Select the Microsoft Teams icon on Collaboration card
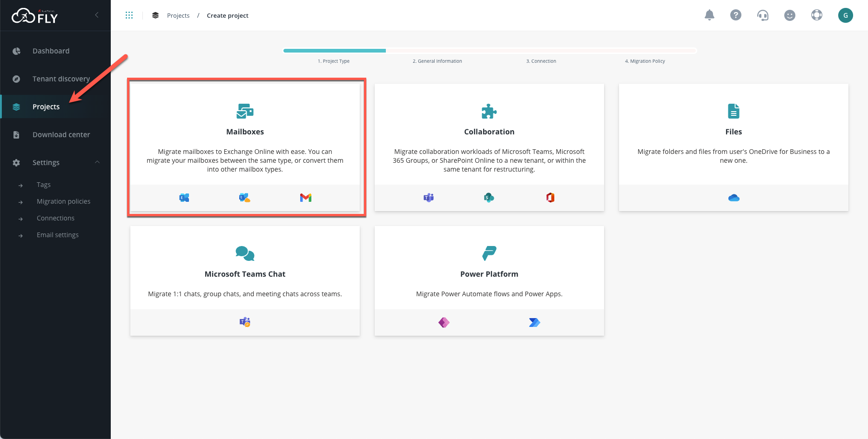The width and height of the screenshot is (868, 439). (x=428, y=197)
